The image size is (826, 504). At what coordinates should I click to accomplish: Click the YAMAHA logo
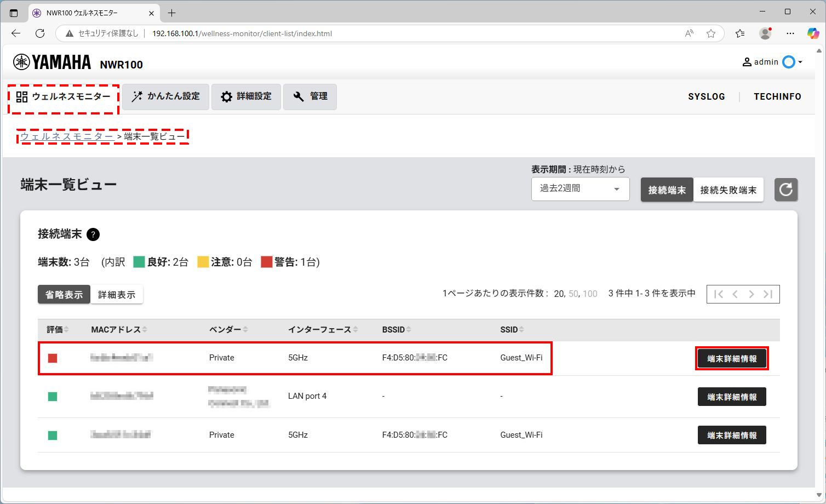coord(53,62)
